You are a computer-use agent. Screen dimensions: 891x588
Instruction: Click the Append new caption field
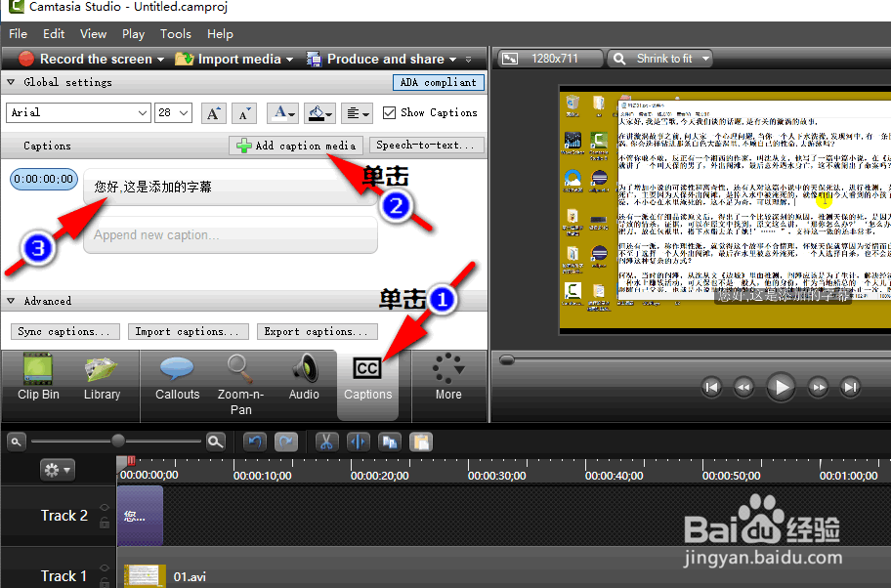231,234
